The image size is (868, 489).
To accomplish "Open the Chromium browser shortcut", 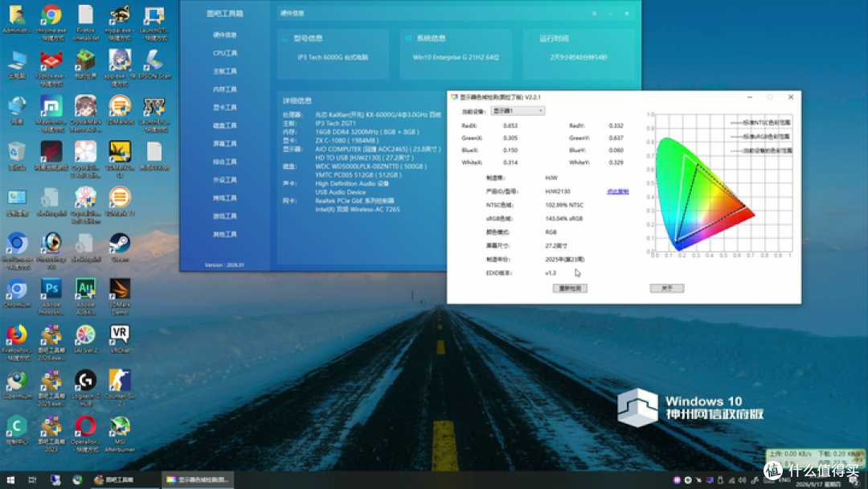I will point(17,294).
